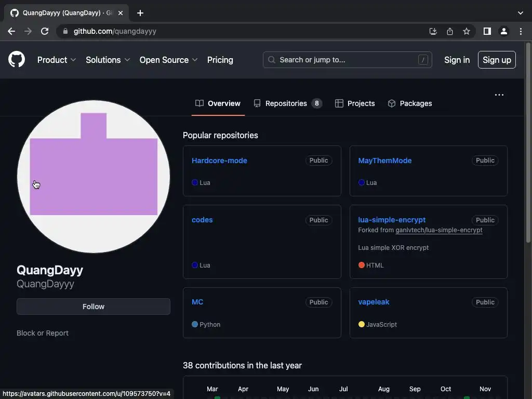Open the MayThemMode repository

385,161
